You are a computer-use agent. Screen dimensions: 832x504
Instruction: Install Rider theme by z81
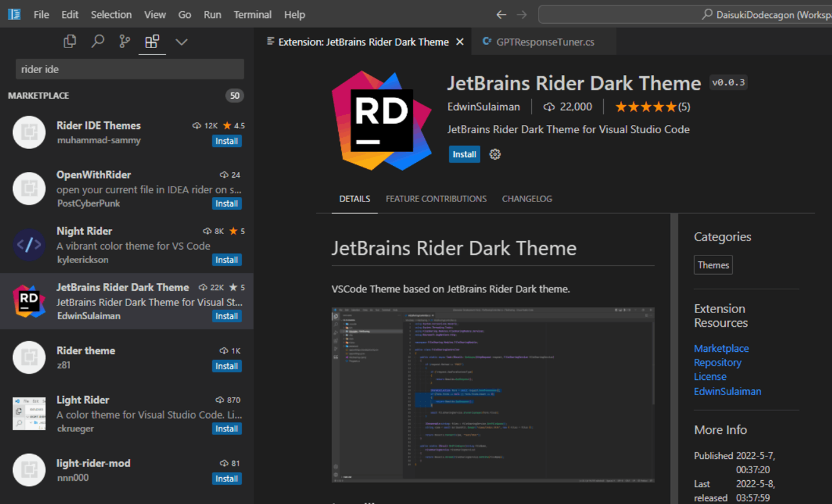pyautogui.click(x=227, y=366)
